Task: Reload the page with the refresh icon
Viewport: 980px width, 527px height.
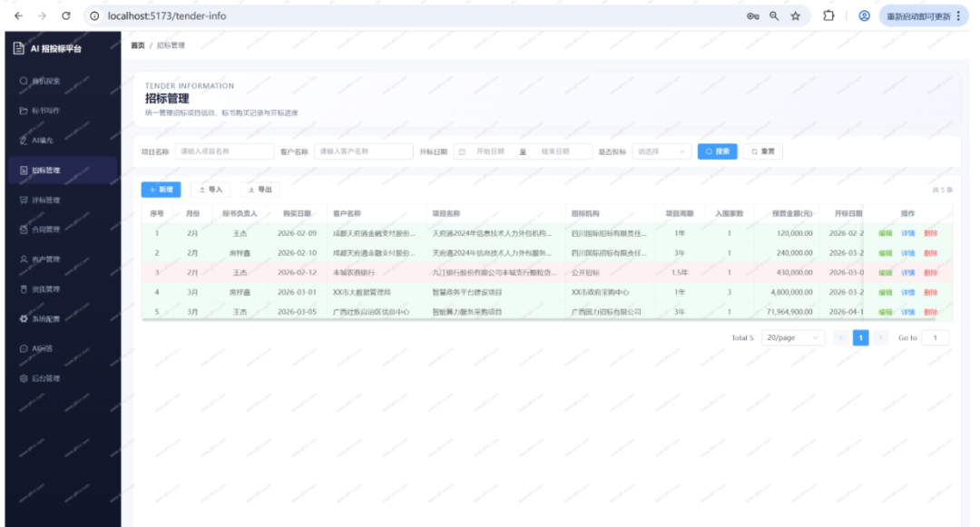Action: click(65, 15)
